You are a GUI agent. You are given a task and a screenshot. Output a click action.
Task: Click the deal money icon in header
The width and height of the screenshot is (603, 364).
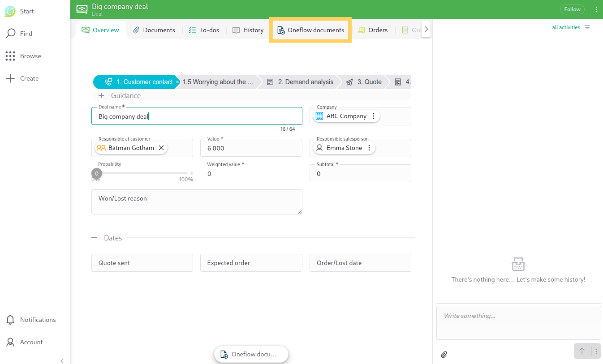coord(82,9)
